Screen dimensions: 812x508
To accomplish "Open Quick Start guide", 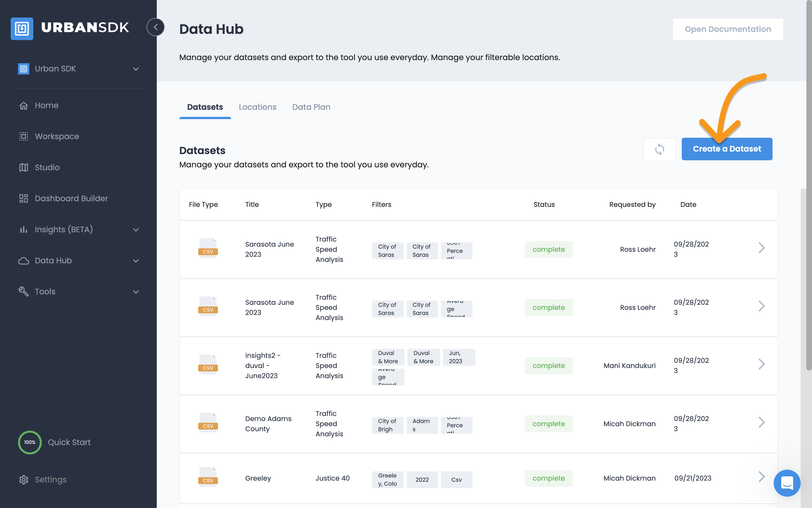I will (x=69, y=442).
